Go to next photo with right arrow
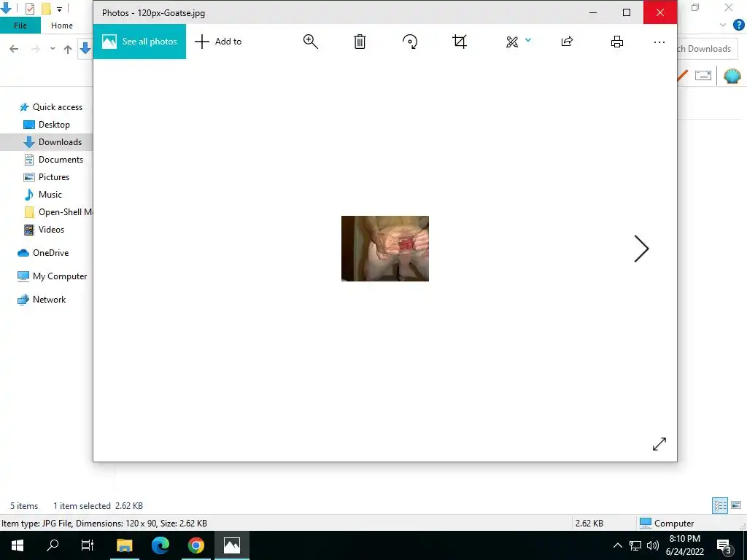Image resolution: width=747 pixels, height=560 pixels. [x=641, y=249]
